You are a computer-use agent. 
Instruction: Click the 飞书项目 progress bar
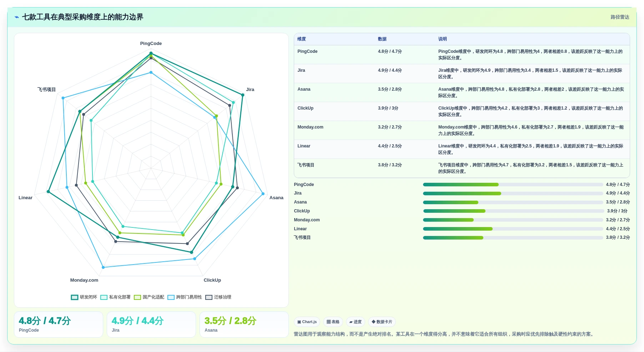pyautogui.click(x=513, y=238)
